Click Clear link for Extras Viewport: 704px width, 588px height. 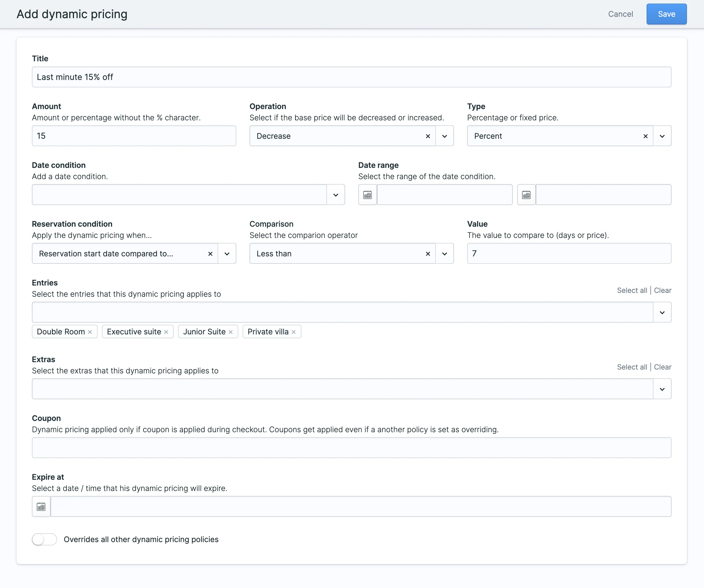point(663,367)
